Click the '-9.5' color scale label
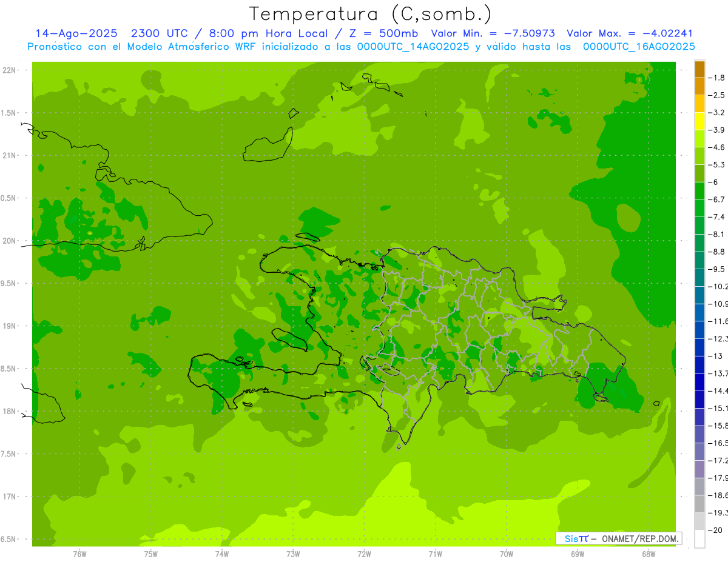 (717, 269)
